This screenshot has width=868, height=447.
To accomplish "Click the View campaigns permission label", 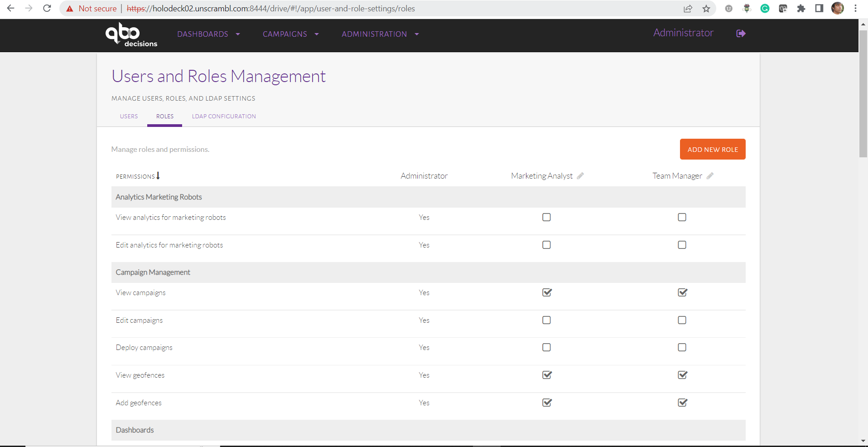I will point(140,293).
